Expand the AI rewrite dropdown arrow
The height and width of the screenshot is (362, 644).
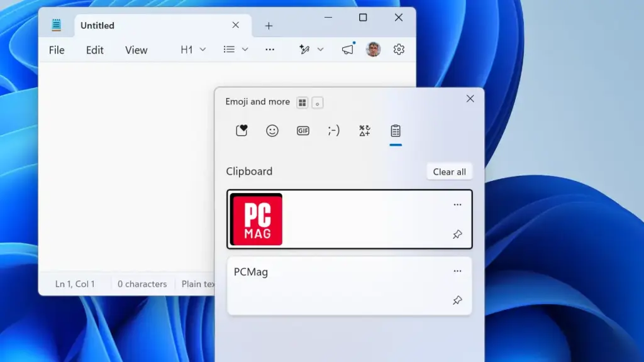320,50
